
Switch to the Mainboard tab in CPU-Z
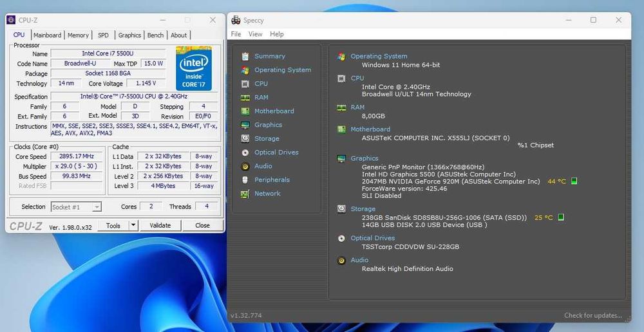(48, 35)
